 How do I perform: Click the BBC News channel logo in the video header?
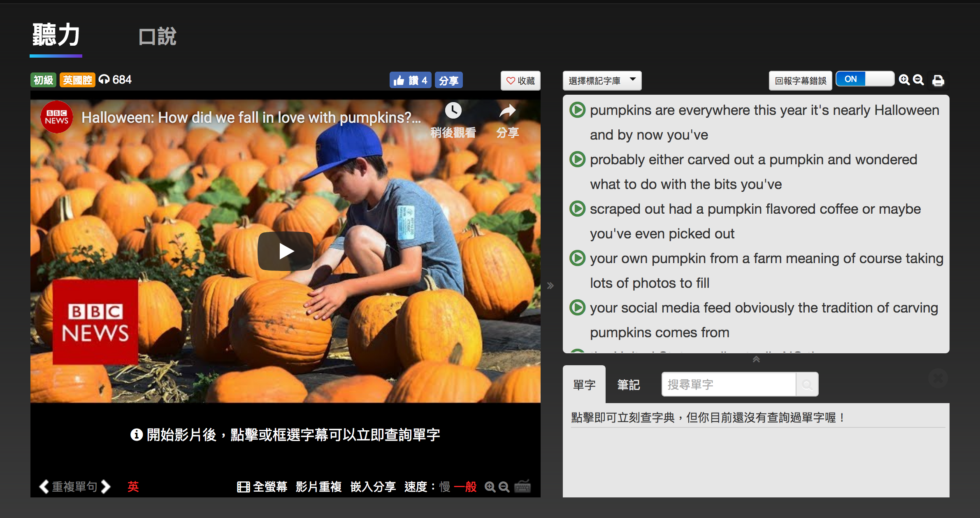57,117
